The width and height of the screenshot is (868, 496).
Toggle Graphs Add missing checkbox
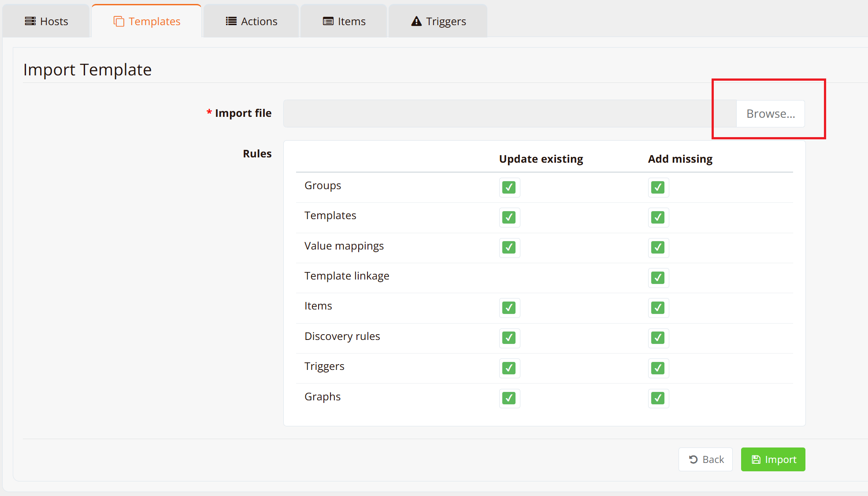[658, 398]
